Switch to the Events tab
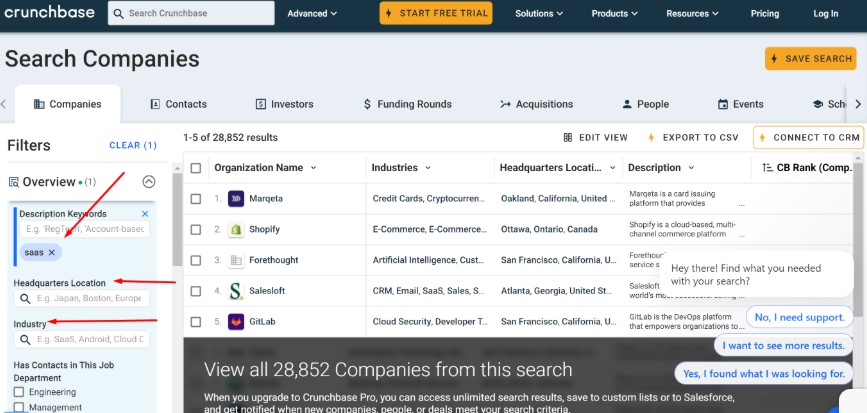The image size is (867, 413). click(740, 104)
